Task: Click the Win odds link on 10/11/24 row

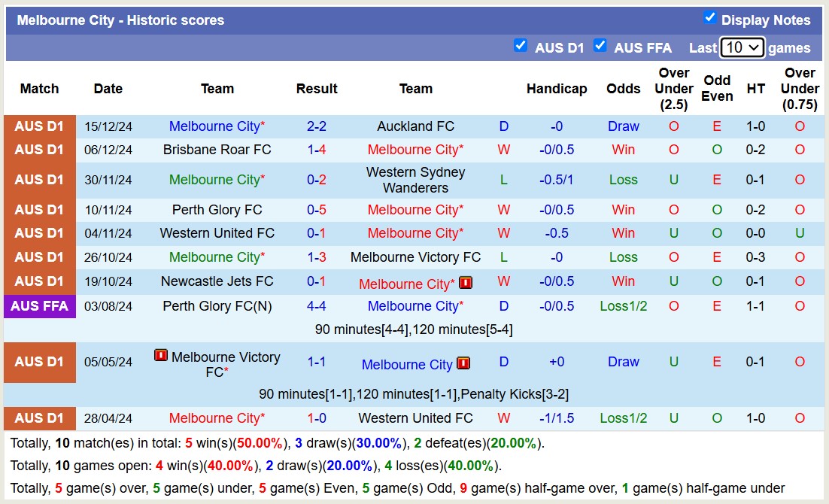Action: pos(623,210)
